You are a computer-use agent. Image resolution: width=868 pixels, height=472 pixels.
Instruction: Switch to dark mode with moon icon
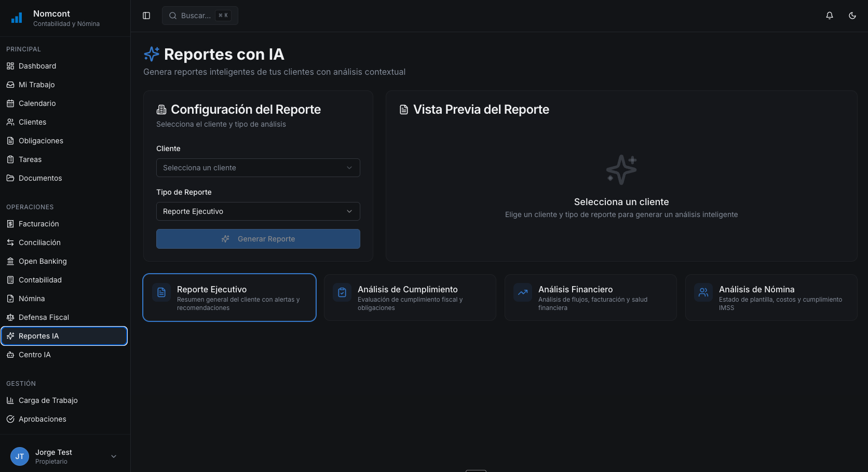point(852,16)
